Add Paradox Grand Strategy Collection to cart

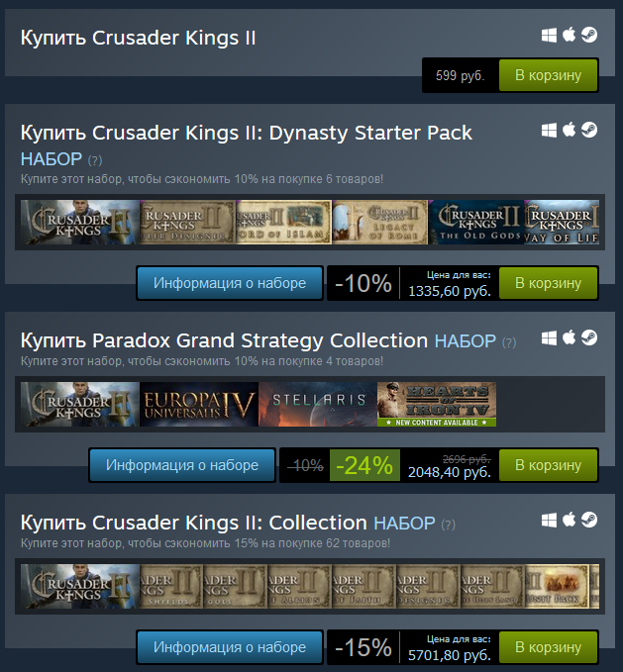548,465
